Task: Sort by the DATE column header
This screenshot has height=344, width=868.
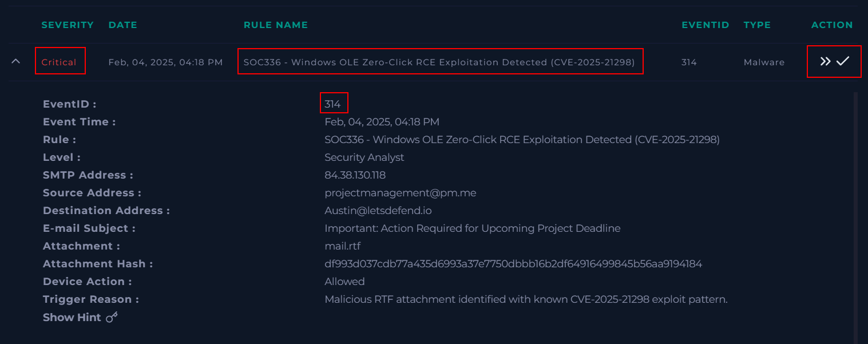Action: [x=122, y=25]
